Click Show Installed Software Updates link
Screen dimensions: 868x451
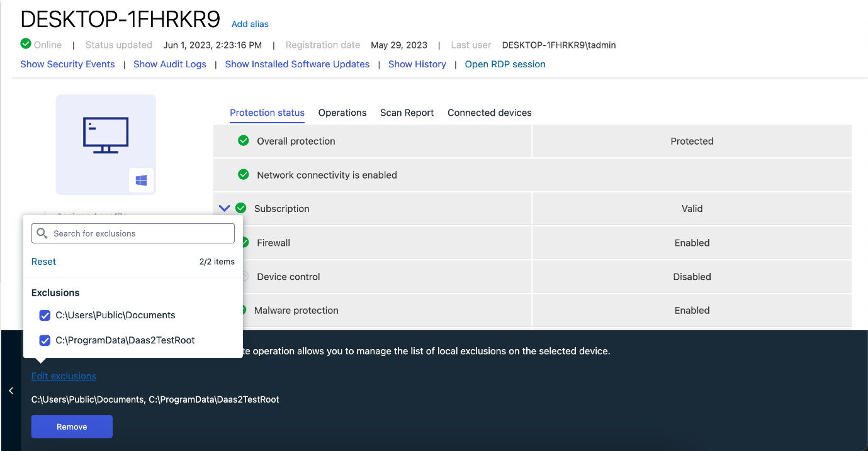297,64
